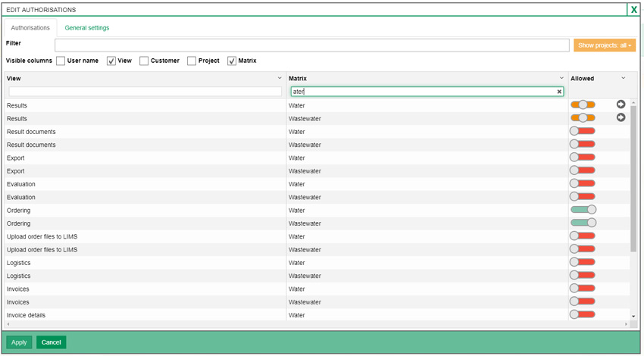This screenshot has width=644, height=356.
Task: Enable Allowed for Result documents Water
Action: (x=583, y=131)
